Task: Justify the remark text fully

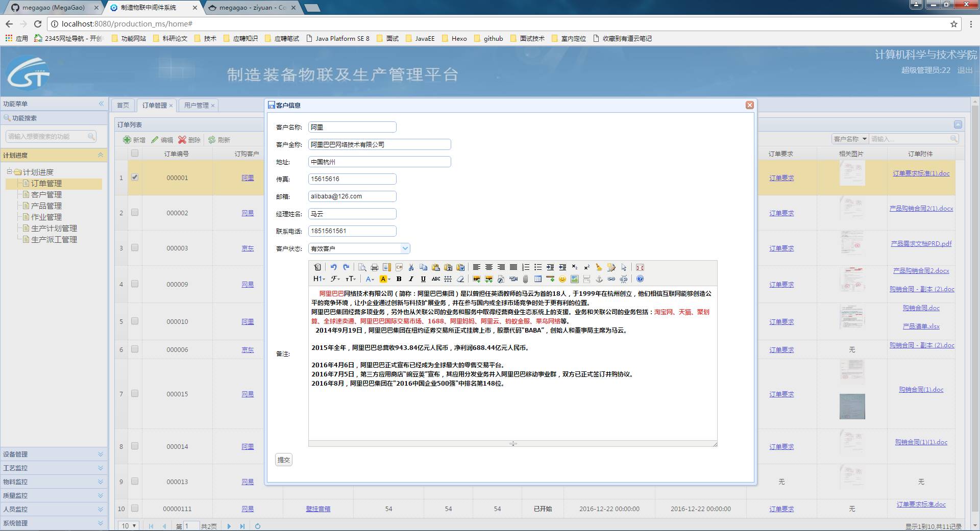Action: (x=513, y=267)
